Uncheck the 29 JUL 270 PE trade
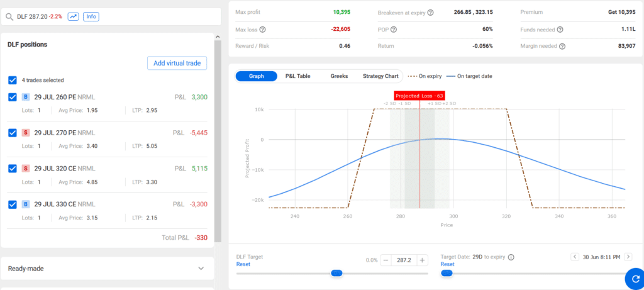 click(x=13, y=133)
